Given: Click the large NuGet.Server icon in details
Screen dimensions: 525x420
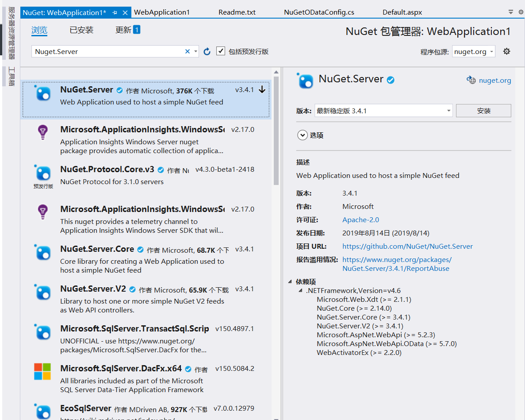Looking at the screenshot, I should coord(305,81).
